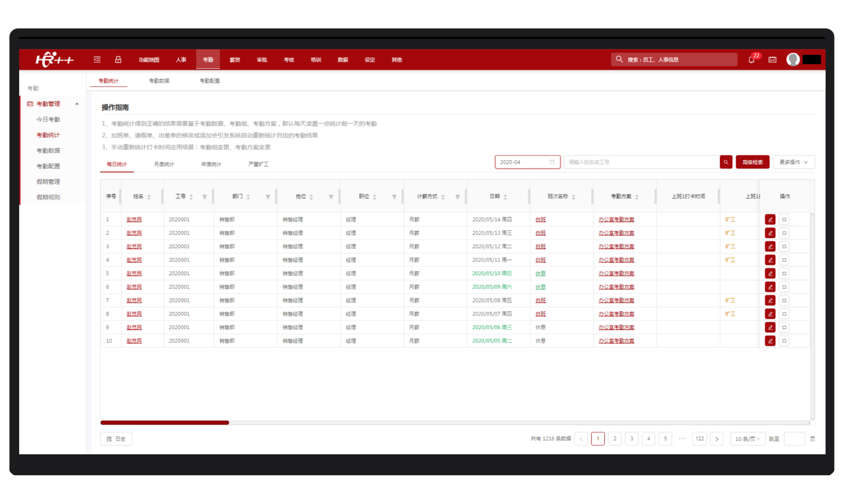844x504 pixels.
Task: Click the 高级检索 button
Action: [752, 162]
